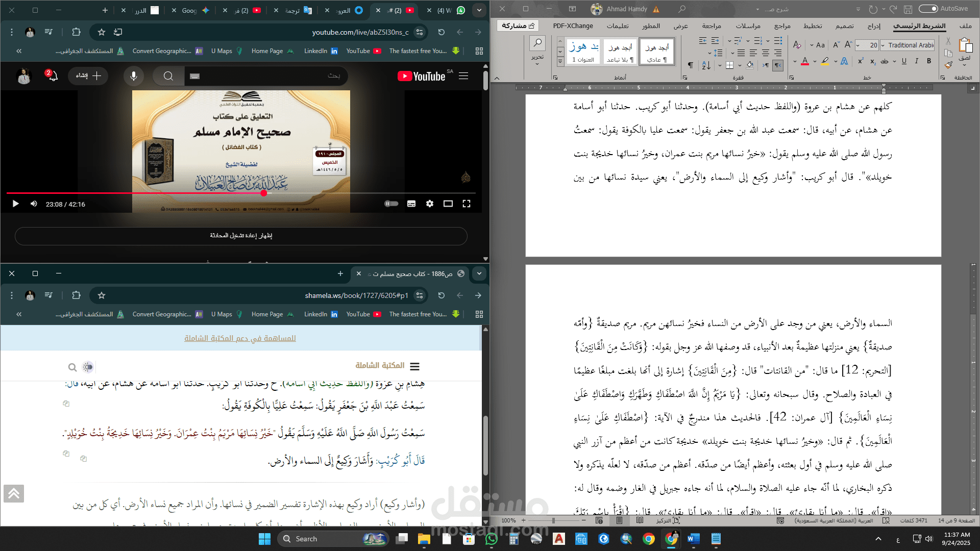Center text alignment in Word
This screenshot has height=551, width=980.
point(766,53)
